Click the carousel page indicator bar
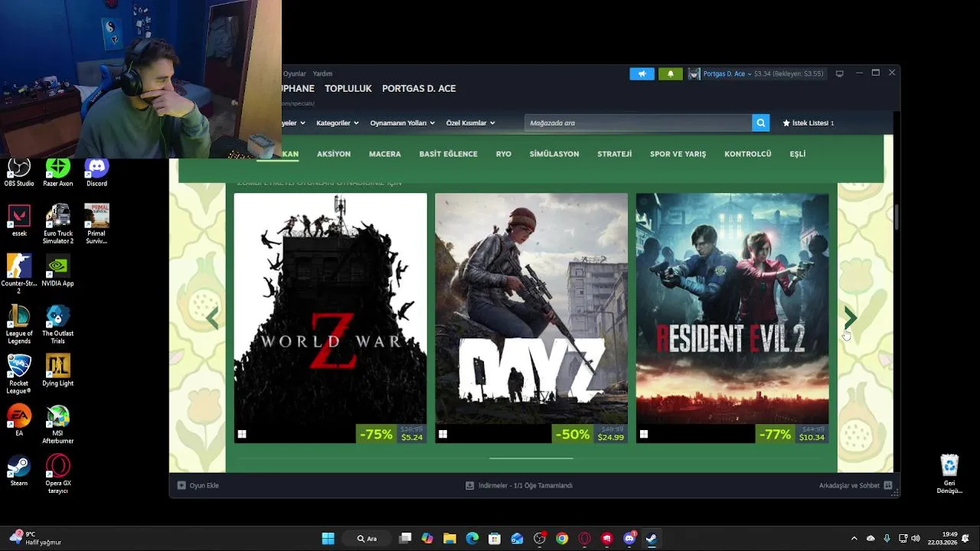980x551 pixels. pyautogui.click(x=531, y=458)
